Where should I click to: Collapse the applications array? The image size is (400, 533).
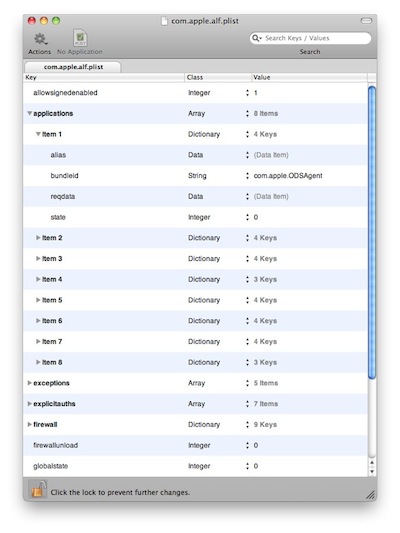coord(30,114)
